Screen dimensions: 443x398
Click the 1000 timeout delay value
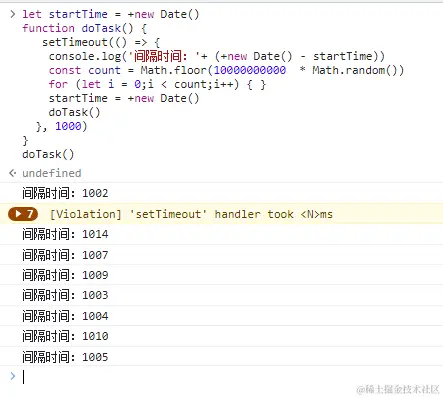[68, 126]
